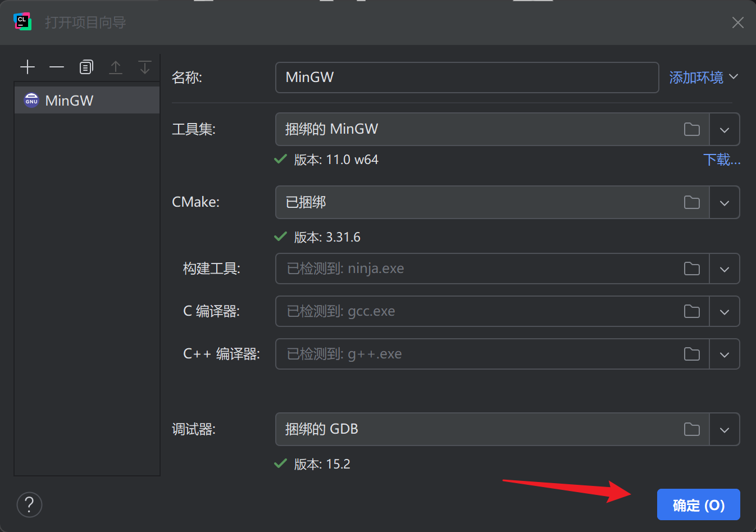Viewport: 756px width, 532px height.
Task: Open help with the question mark button
Action: (x=30, y=504)
